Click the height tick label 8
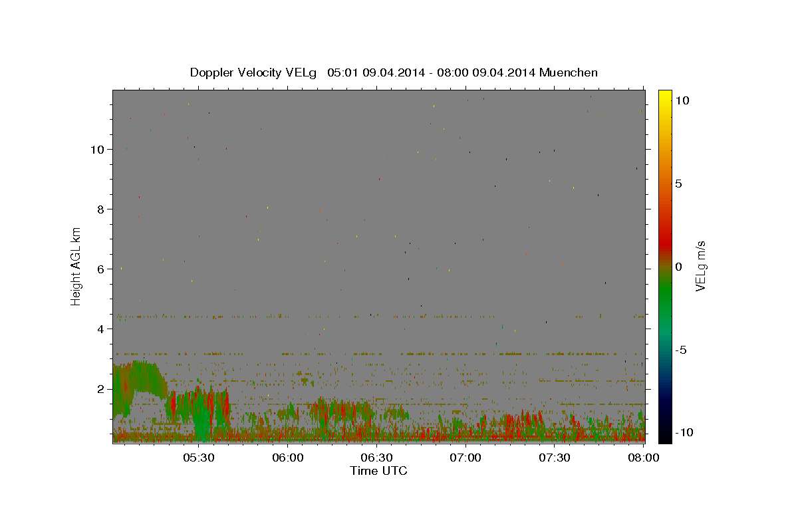This screenshot has width=798, height=532. pos(101,209)
